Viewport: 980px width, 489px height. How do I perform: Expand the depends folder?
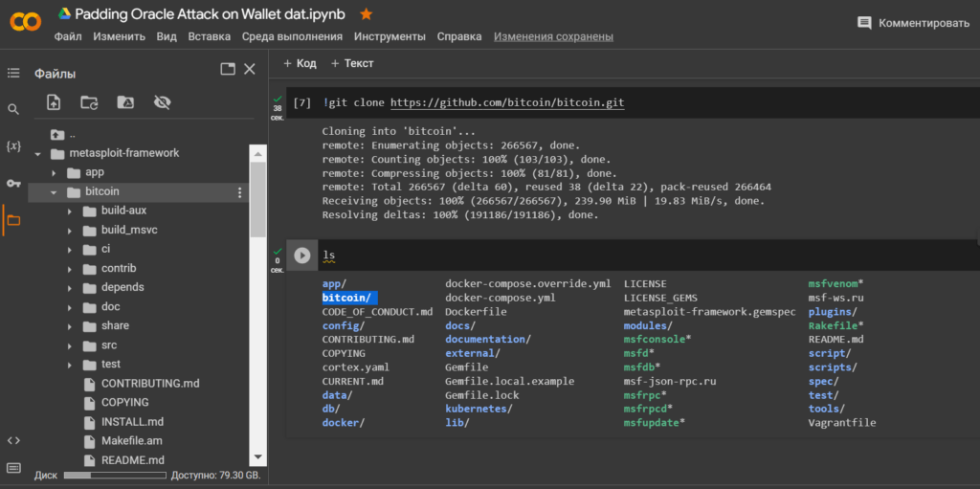point(70,288)
